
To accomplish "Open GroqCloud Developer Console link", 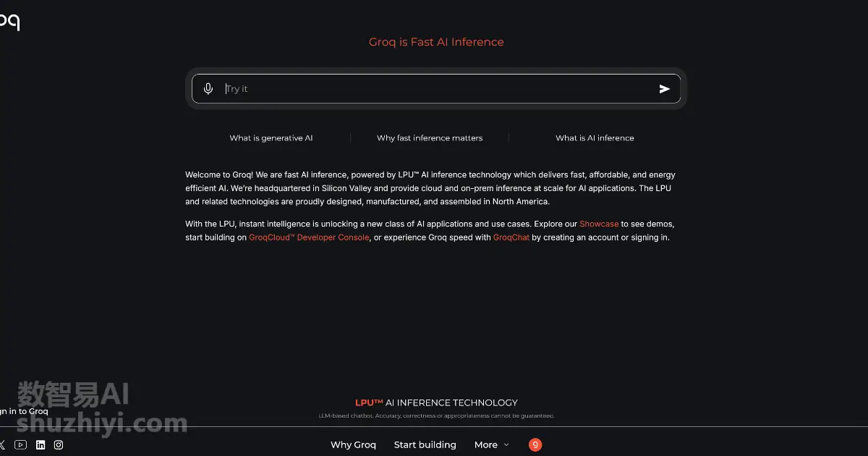I will [309, 237].
